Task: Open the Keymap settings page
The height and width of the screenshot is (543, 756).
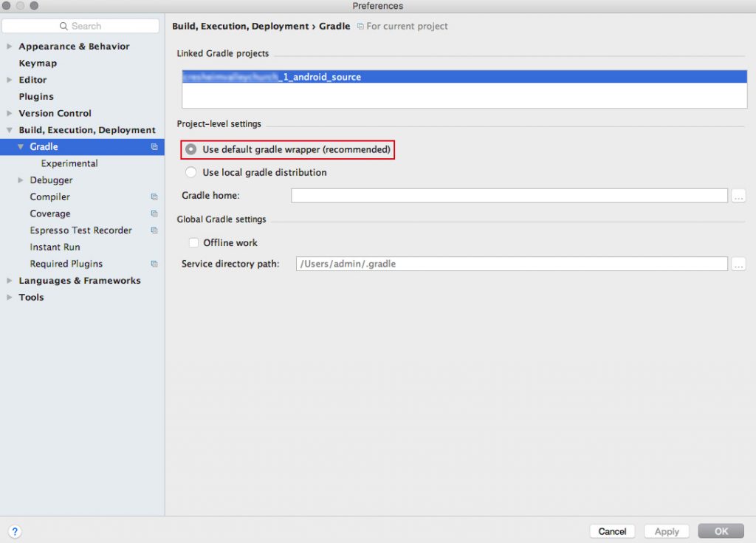Action: point(38,64)
